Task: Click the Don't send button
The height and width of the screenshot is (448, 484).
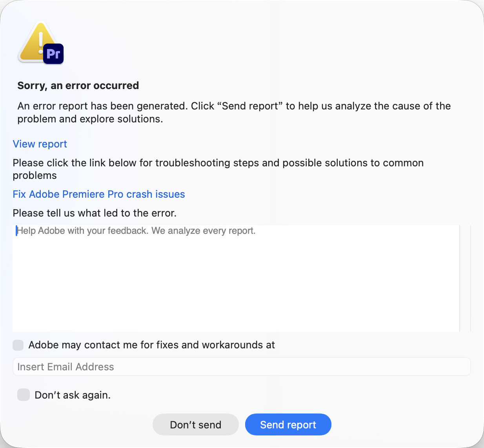Action: click(x=196, y=424)
